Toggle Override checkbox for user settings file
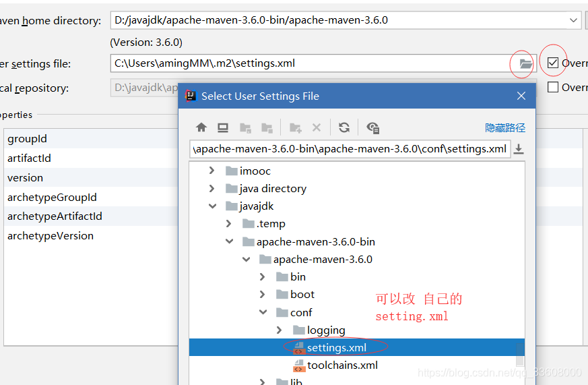Viewport: 588px width, 385px height. [553, 63]
